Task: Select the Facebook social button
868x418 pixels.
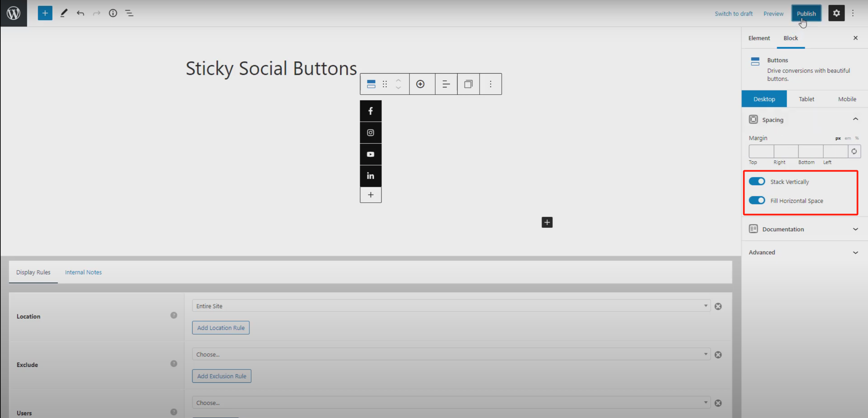Action: pyautogui.click(x=370, y=111)
